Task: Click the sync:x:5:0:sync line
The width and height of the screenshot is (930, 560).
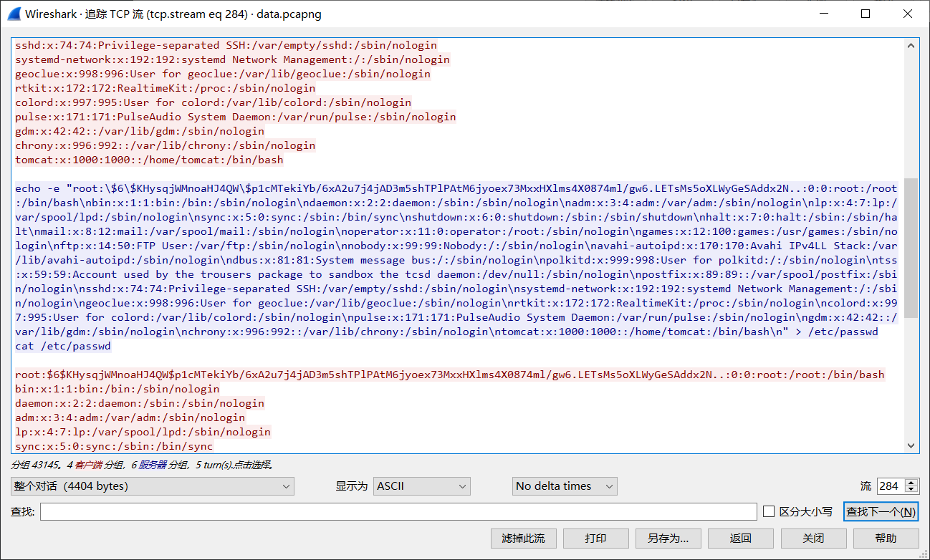Action: pyautogui.click(x=114, y=446)
